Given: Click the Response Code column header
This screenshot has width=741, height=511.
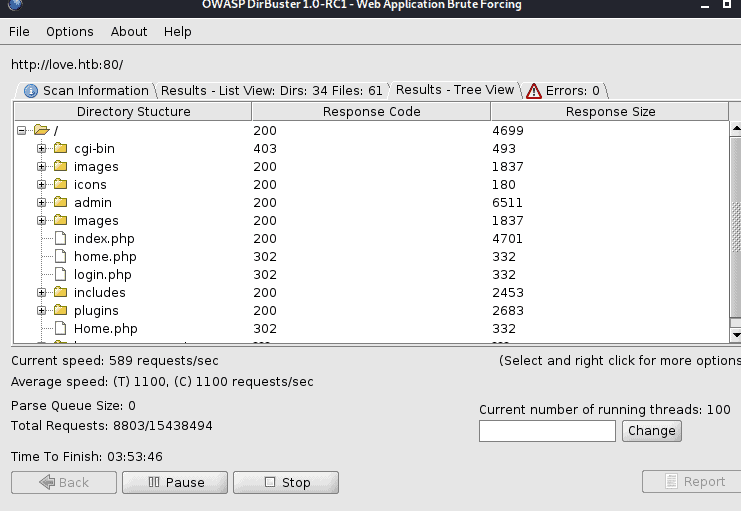Looking at the screenshot, I should [371, 112].
